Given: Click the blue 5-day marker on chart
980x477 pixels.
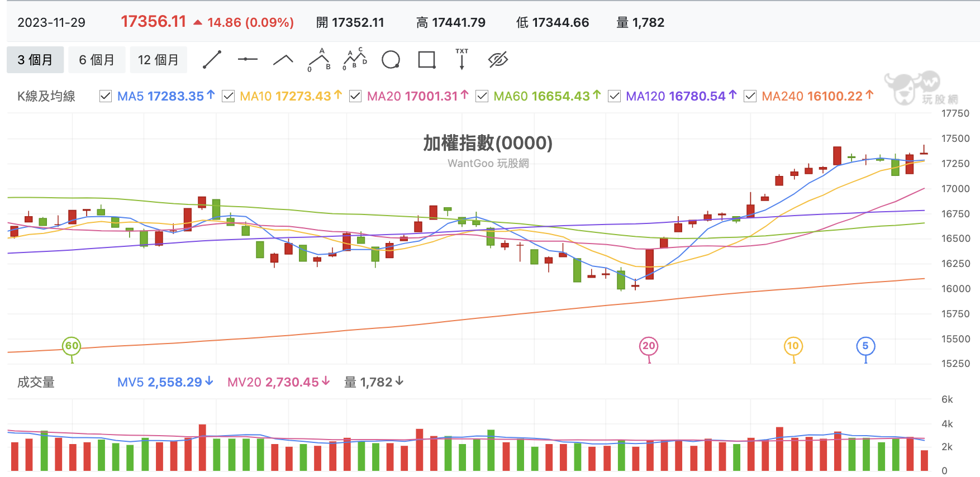Looking at the screenshot, I should point(865,346).
